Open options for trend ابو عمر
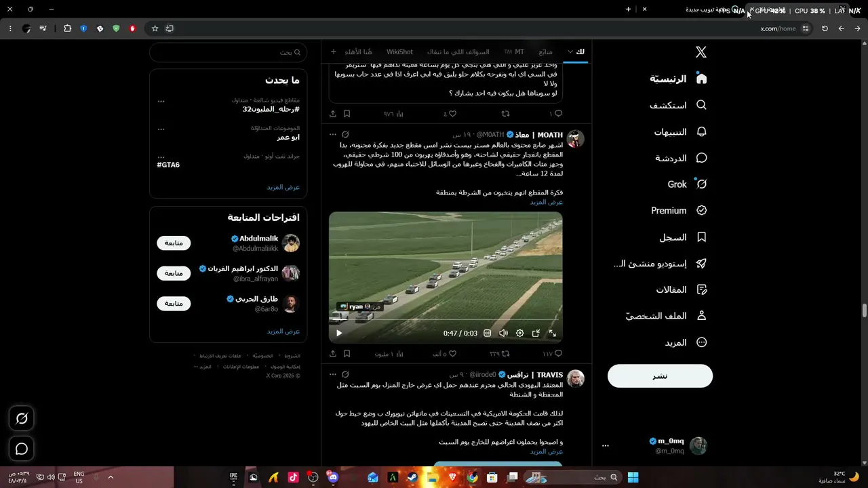 (161, 129)
